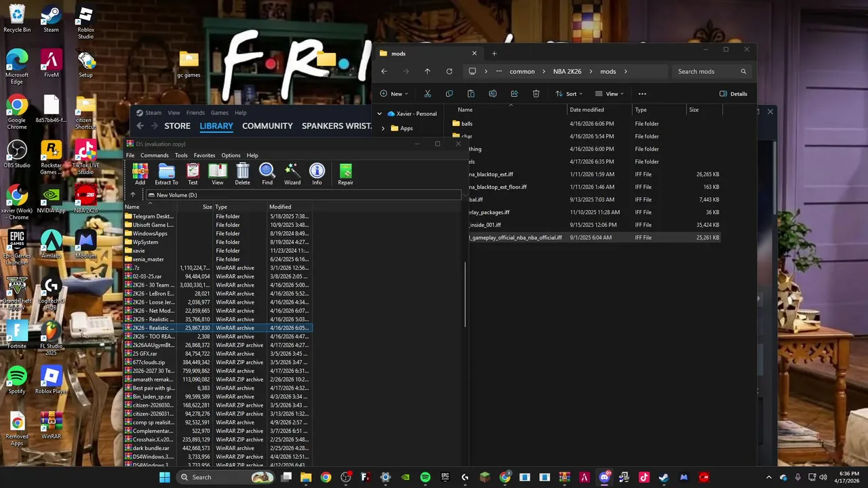Click Windows Start button
Viewport: 868px width, 488px height.
[x=164, y=477]
